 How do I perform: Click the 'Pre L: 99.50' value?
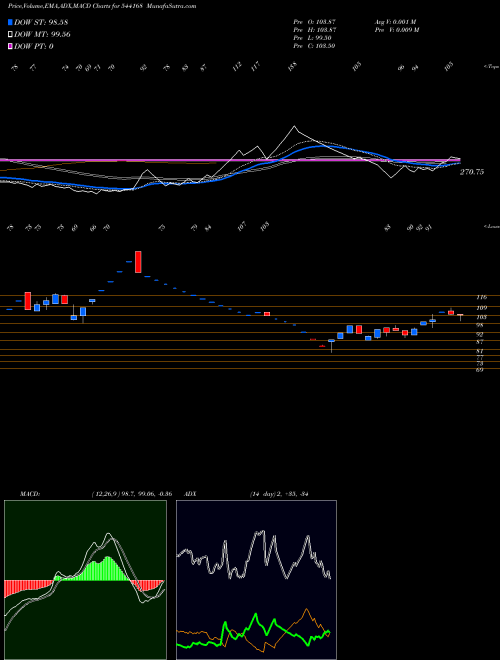(x=313, y=38)
